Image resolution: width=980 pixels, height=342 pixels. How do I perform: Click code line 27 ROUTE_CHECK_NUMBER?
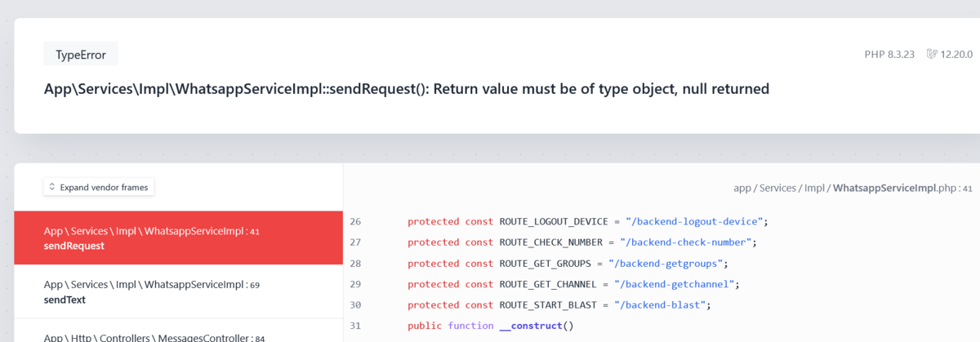[582, 242]
